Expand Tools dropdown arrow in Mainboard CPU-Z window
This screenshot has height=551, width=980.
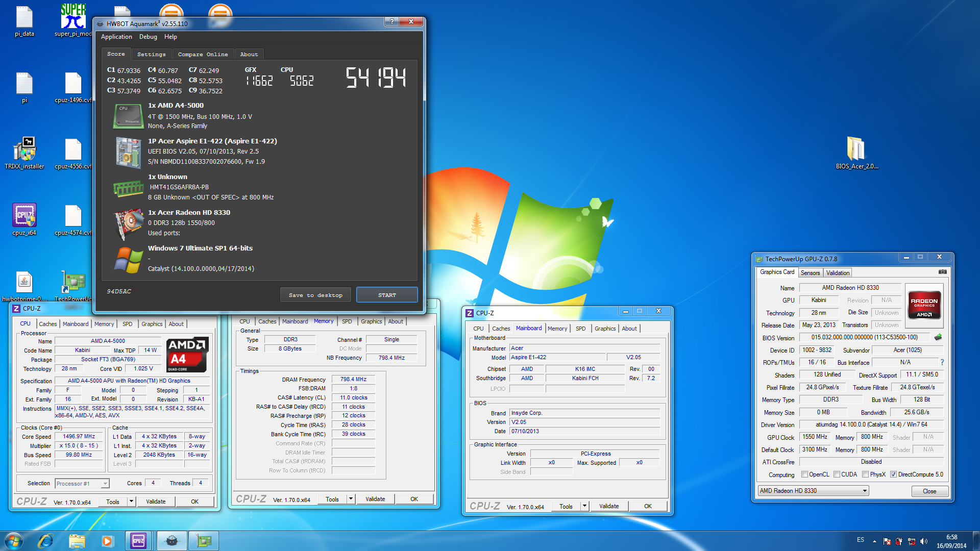(584, 506)
